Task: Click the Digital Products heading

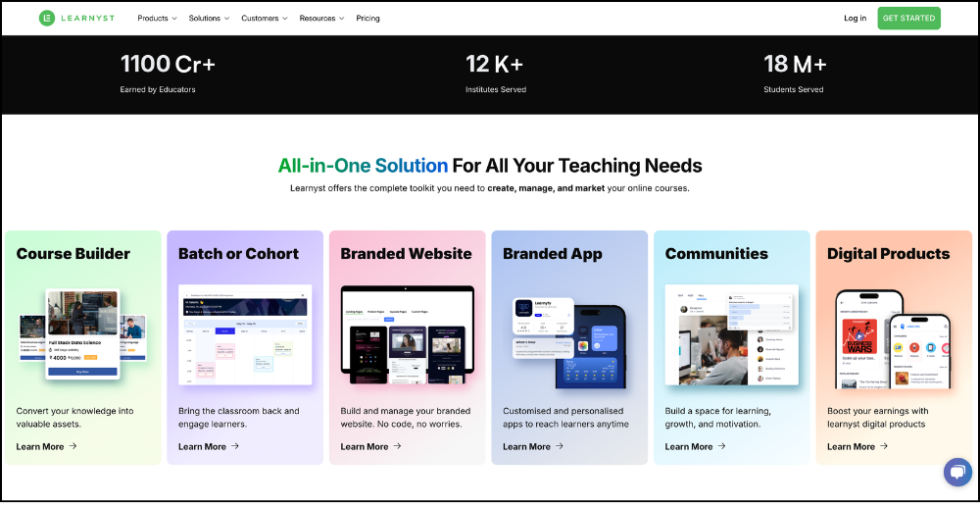Action: (x=889, y=254)
